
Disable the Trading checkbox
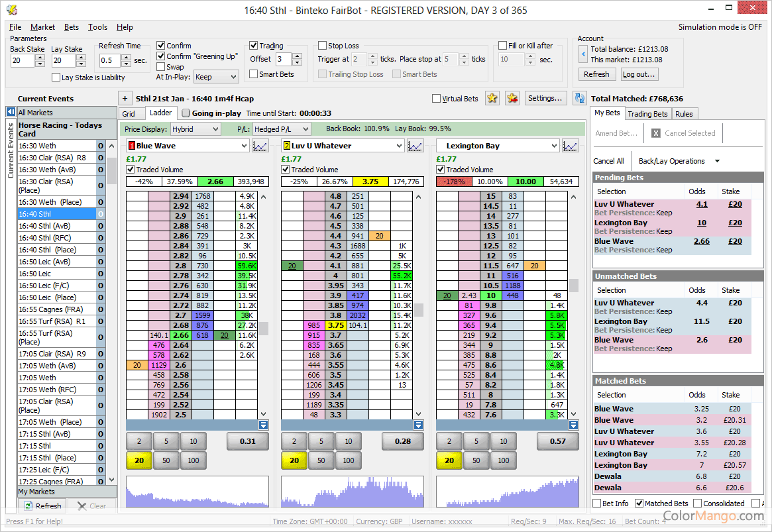[x=254, y=46]
